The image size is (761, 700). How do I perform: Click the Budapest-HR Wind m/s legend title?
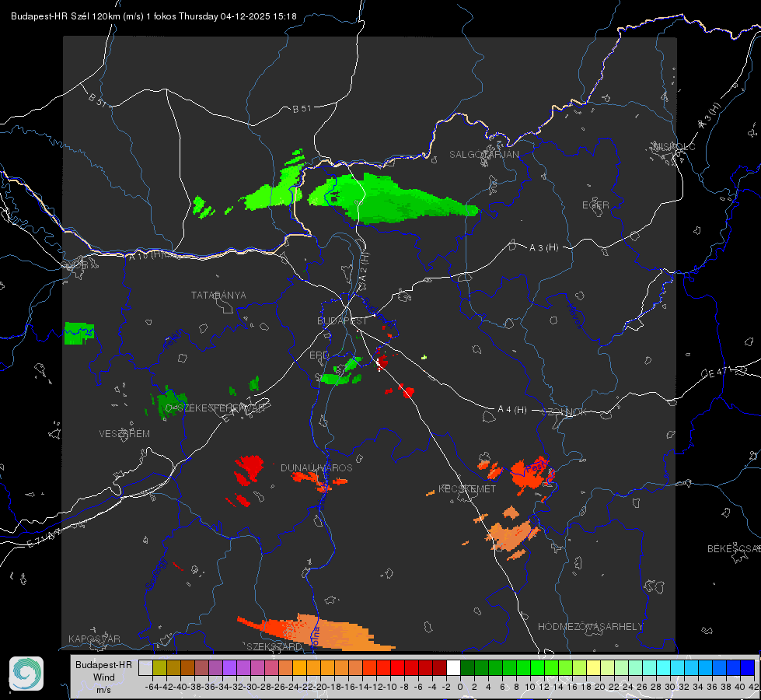[103, 677]
